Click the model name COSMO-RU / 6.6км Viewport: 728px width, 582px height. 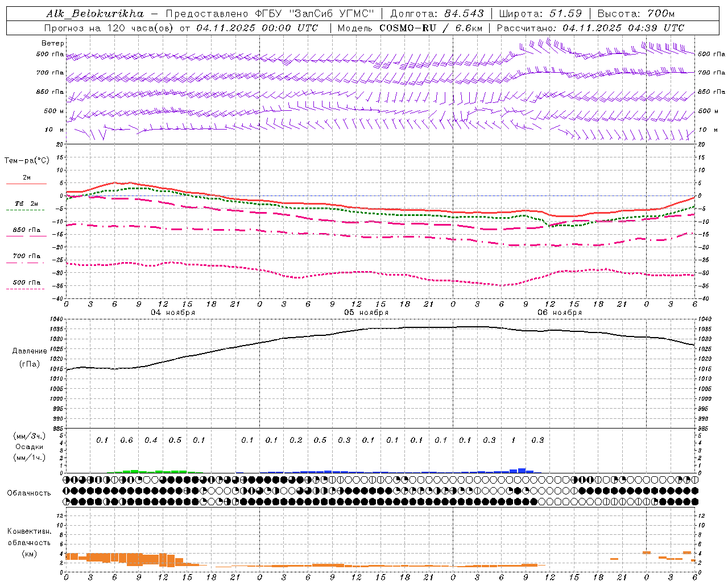(x=431, y=28)
